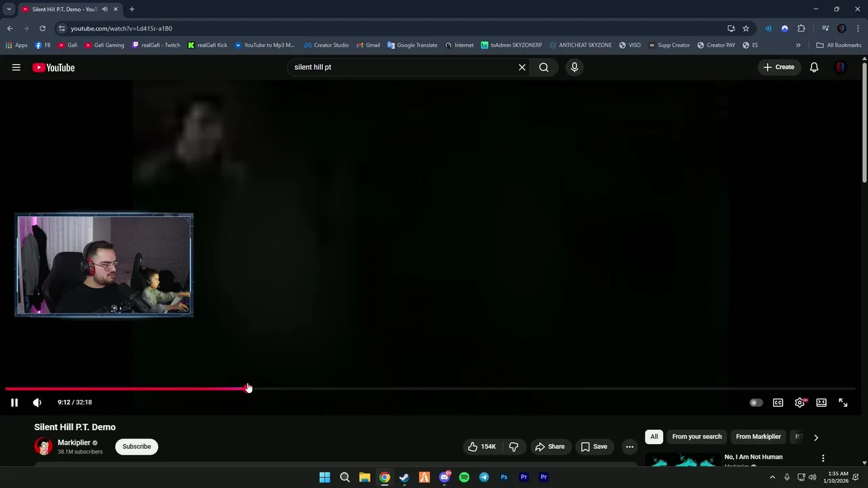Open YouTube notifications bell

(x=814, y=67)
